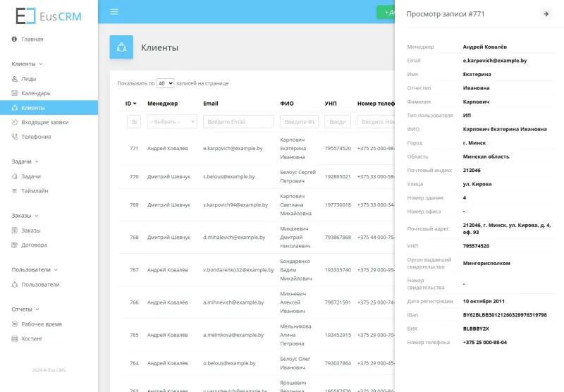Click the phone number filter field

(376, 121)
